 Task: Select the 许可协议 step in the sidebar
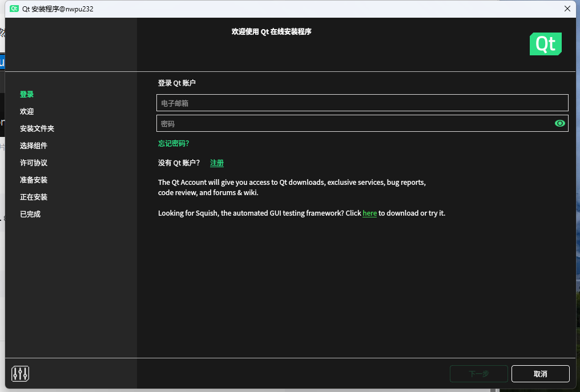click(33, 163)
